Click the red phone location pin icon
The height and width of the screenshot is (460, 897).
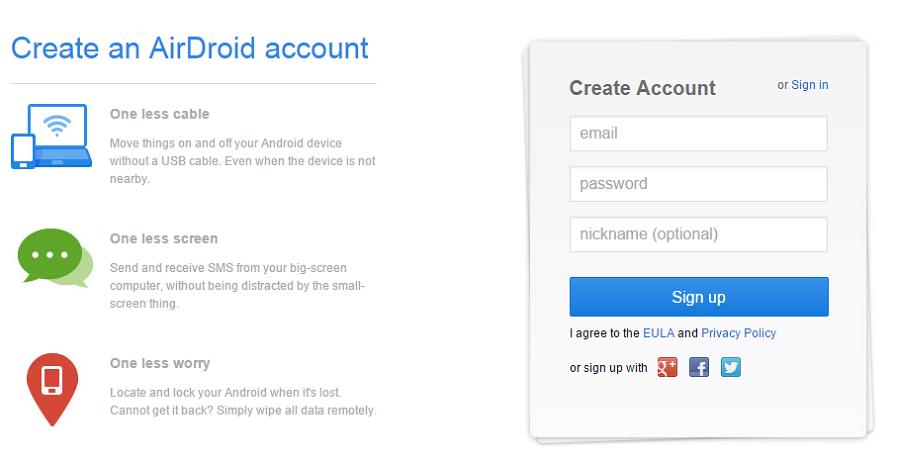click(52, 389)
